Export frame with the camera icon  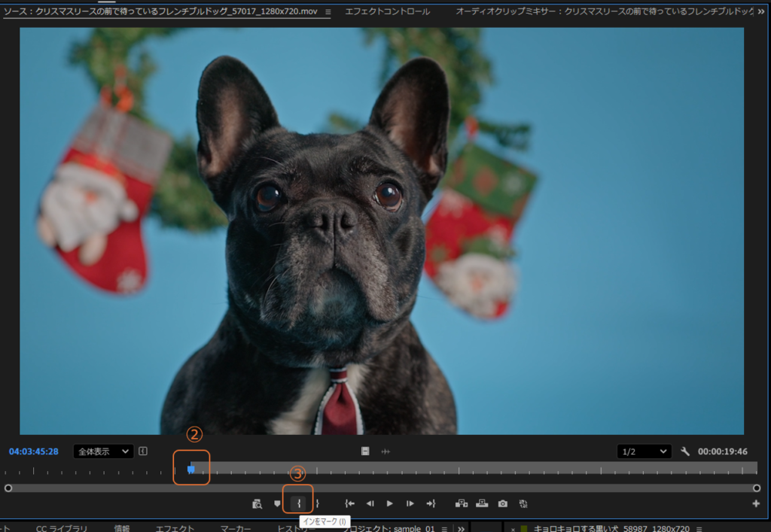(502, 503)
